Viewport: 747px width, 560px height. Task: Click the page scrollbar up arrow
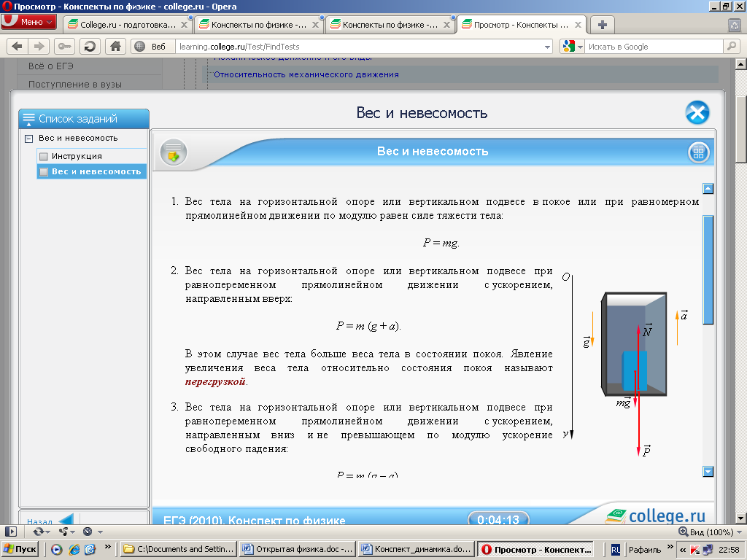pyautogui.click(x=740, y=64)
